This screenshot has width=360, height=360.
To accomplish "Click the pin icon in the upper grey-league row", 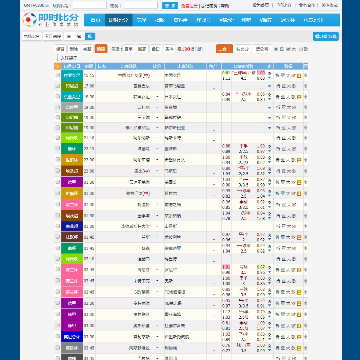I will 306,107.
